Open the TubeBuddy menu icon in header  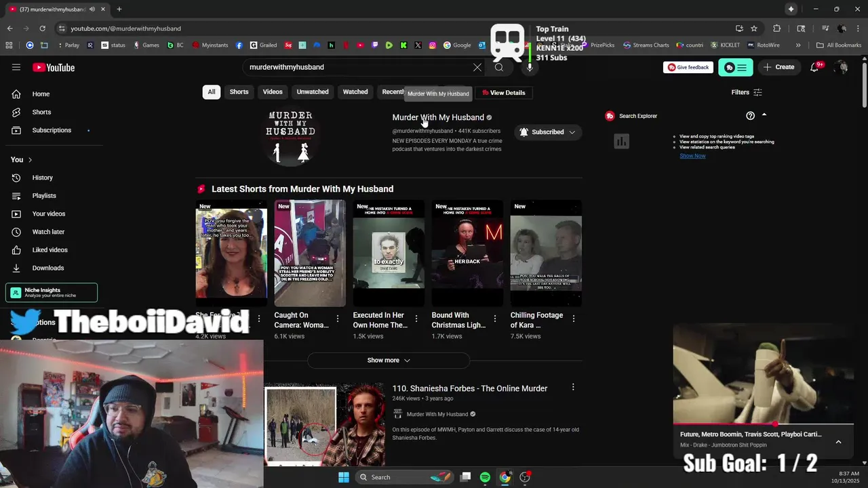pyautogui.click(x=735, y=67)
